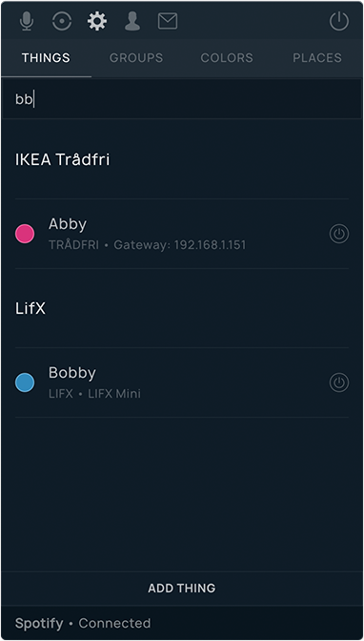The image size is (364, 641).
Task: Select the Abby TRÅDFRI device row
Action: (x=182, y=234)
